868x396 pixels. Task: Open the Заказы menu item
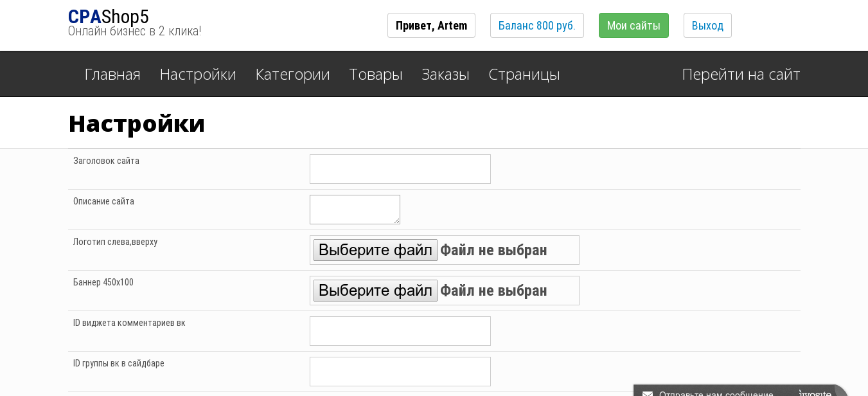(445, 75)
